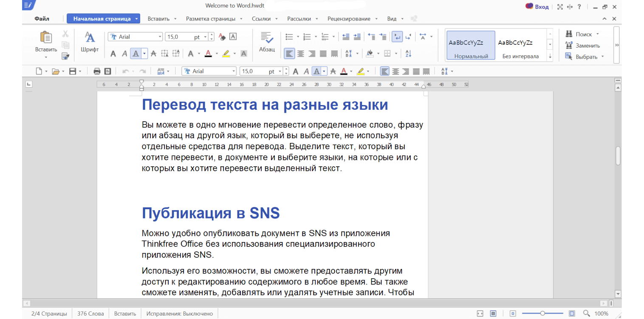Click the format painter brush icon
This screenshot has height=319, width=644.
pyautogui.click(x=65, y=56)
